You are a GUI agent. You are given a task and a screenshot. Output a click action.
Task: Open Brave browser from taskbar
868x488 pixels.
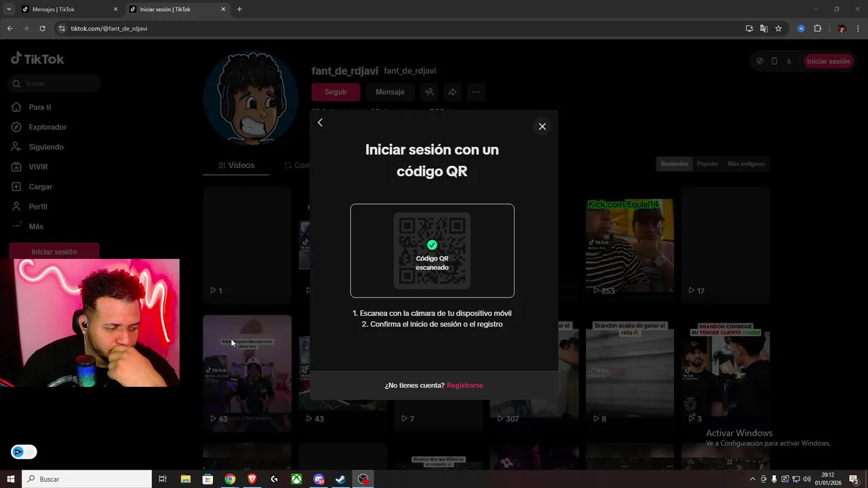click(252, 479)
